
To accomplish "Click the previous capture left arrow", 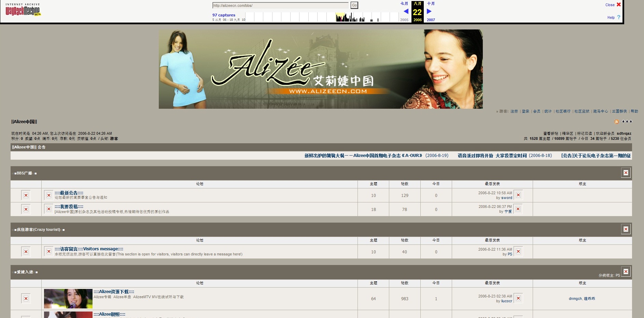I will tap(406, 11).
